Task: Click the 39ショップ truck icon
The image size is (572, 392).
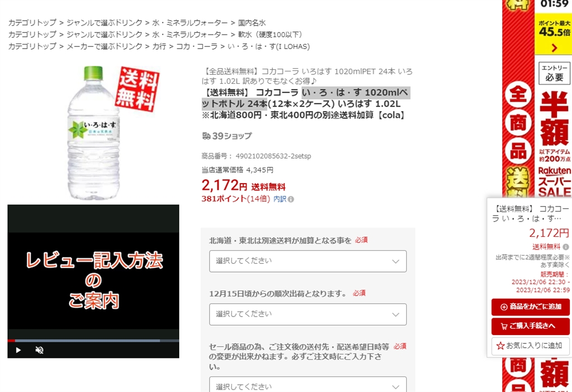Action: pyautogui.click(x=207, y=136)
